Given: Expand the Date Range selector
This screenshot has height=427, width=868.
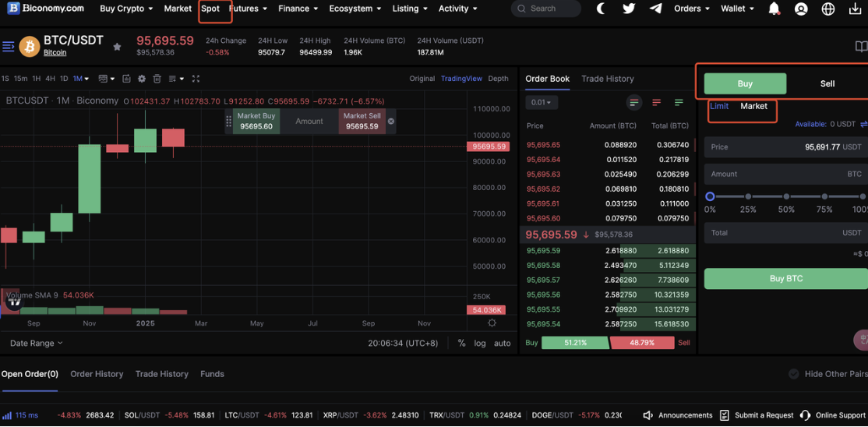Looking at the screenshot, I should pyautogui.click(x=36, y=343).
